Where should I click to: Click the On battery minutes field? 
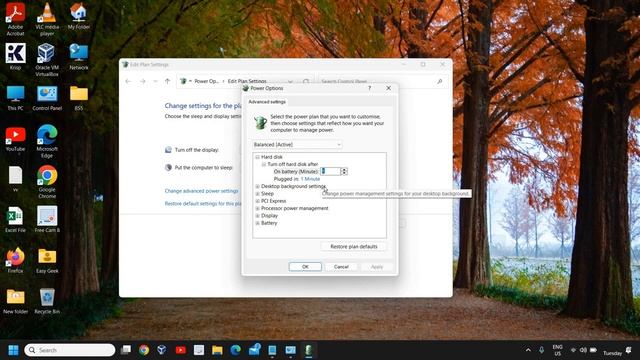pyautogui.click(x=330, y=171)
